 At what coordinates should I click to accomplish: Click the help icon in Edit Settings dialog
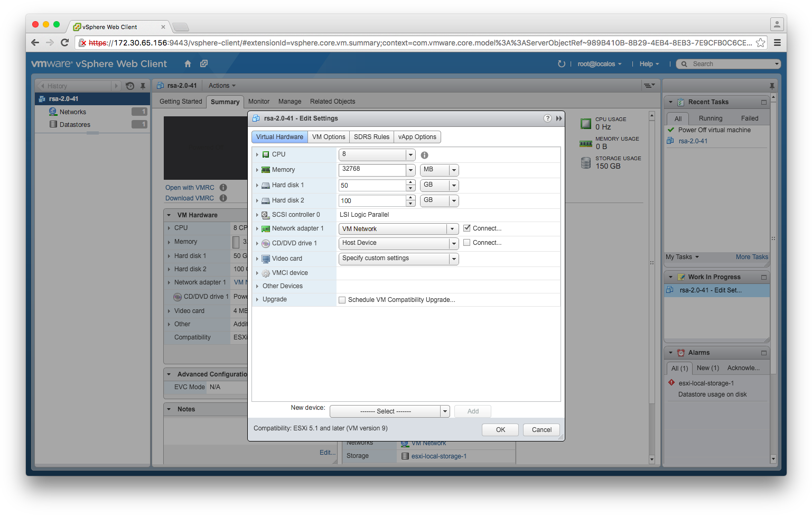tap(547, 118)
